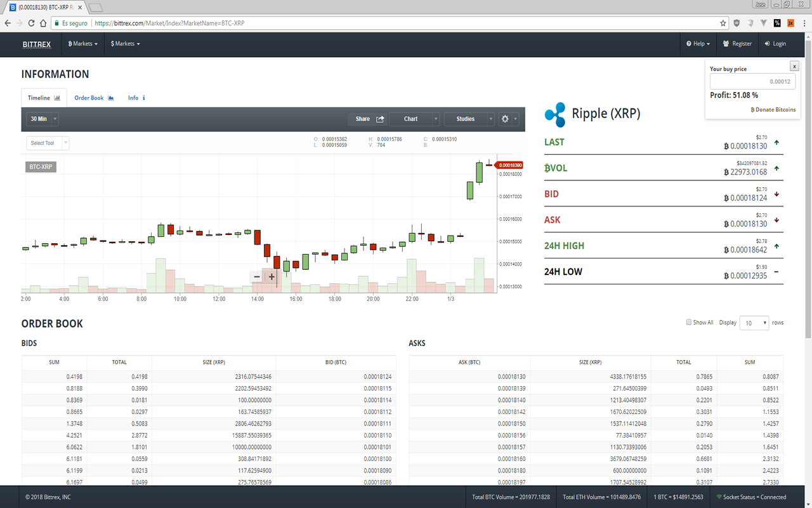Click the down arrow beside BID price

coord(776,194)
